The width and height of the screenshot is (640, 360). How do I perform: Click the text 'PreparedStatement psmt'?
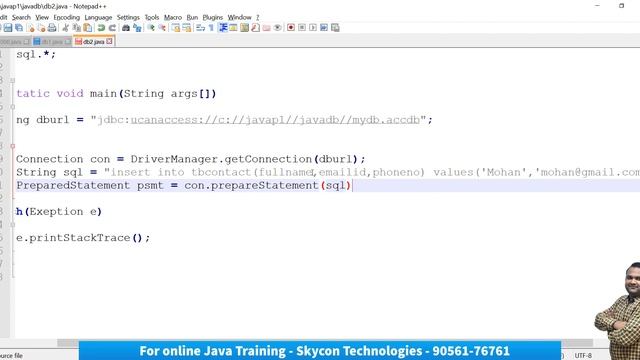(90, 185)
